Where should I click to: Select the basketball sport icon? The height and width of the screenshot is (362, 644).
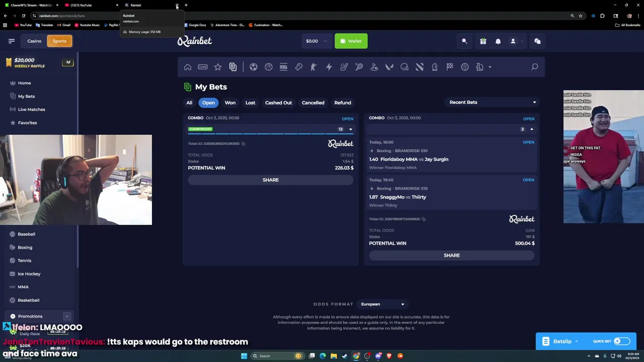pyautogui.click(x=269, y=67)
